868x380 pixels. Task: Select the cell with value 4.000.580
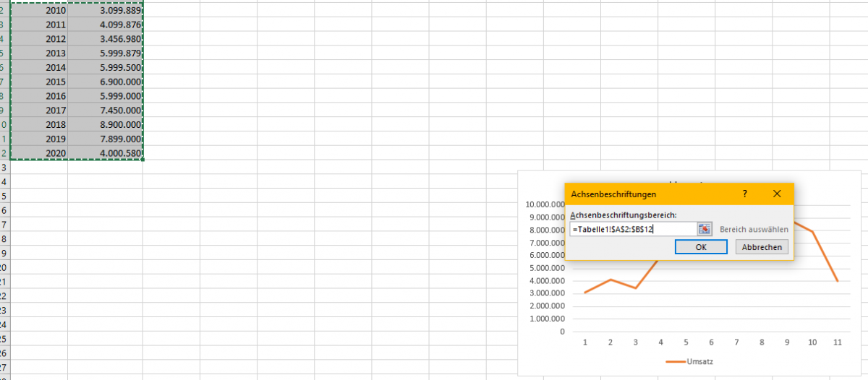(x=106, y=153)
